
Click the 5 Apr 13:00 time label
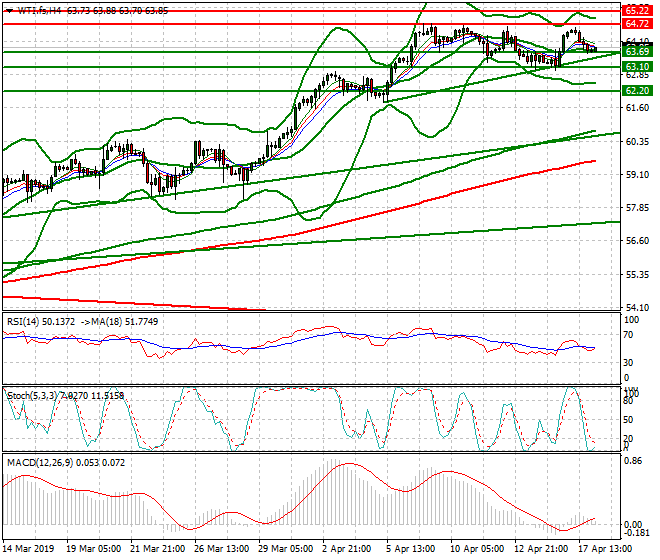click(x=411, y=549)
